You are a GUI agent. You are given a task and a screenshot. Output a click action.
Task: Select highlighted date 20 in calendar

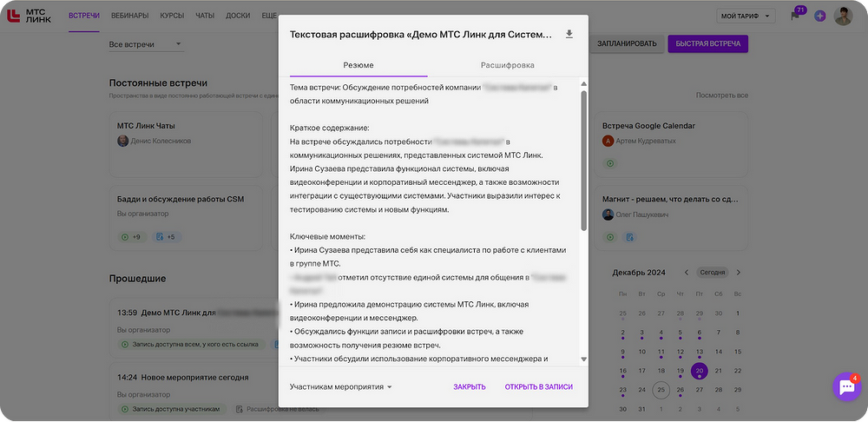pyautogui.click(x=700, y=371)
